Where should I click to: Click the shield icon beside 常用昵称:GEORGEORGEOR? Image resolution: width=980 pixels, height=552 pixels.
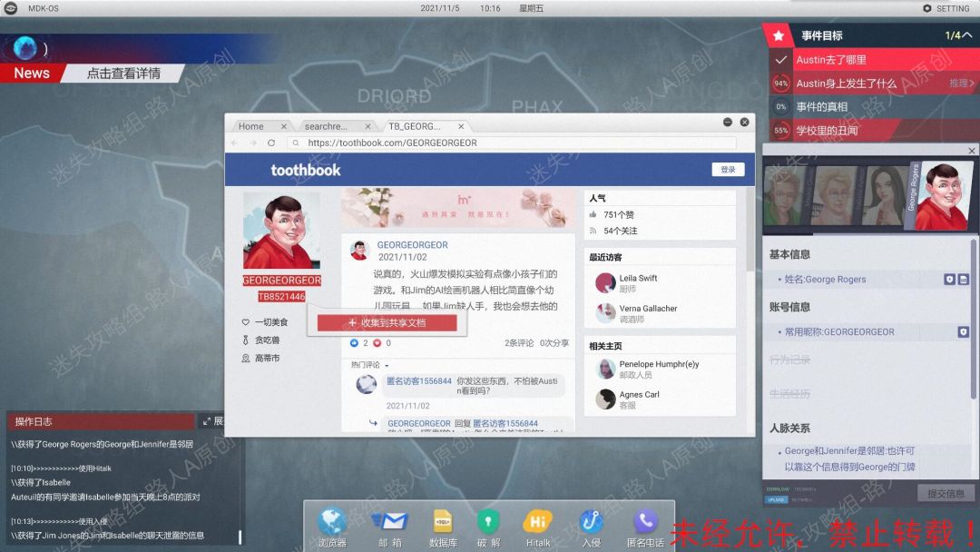click(x=963, y=332)
